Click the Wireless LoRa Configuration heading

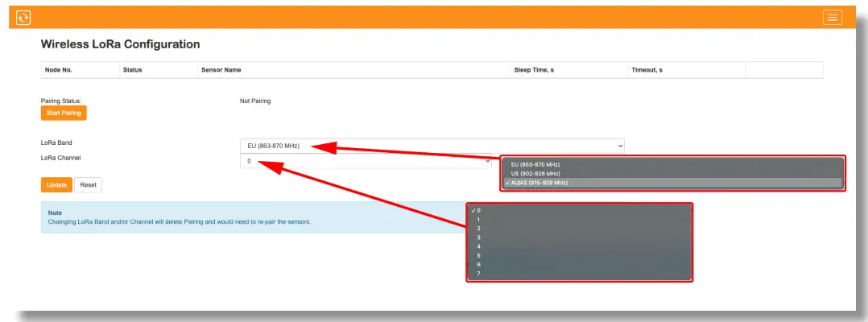click(x=120, y=44)
